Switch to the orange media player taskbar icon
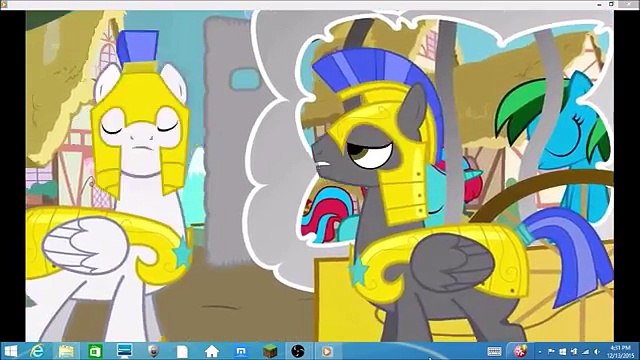This screenshot has width=640, height=360. point(327,351)
